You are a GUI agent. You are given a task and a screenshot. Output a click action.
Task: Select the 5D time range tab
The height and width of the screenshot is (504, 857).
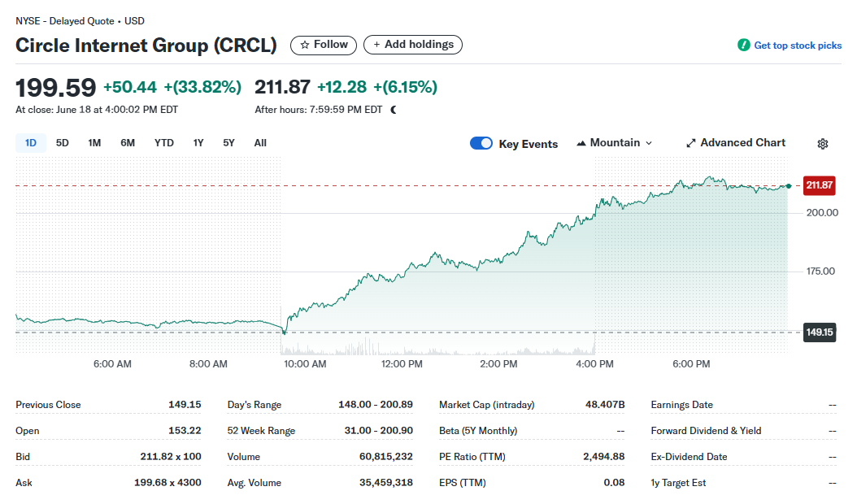coord(63,143)
